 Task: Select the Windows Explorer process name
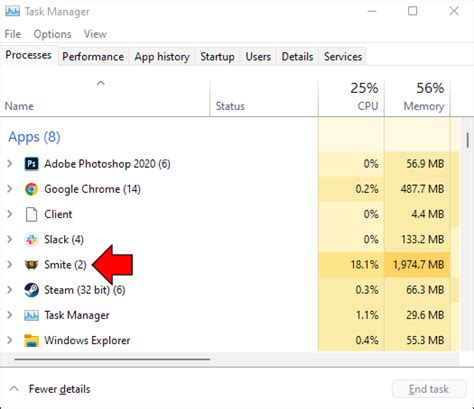pos(87,340)
